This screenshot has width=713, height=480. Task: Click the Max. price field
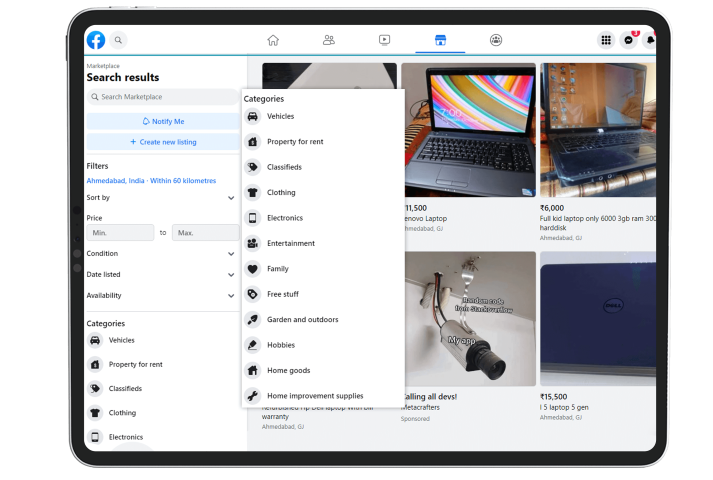206,233
